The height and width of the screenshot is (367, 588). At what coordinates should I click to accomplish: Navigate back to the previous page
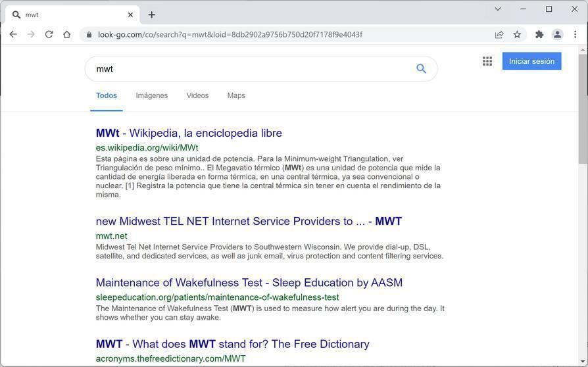(13, 34)
